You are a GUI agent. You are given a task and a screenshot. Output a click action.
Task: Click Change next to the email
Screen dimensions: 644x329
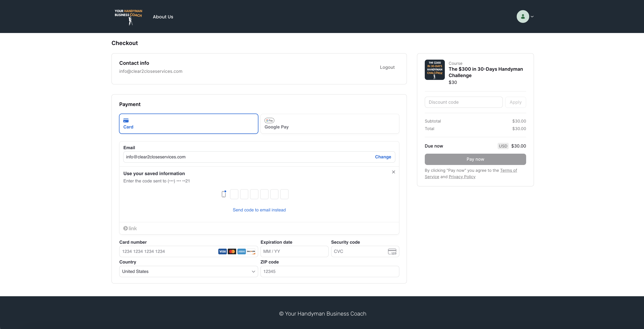383,157
